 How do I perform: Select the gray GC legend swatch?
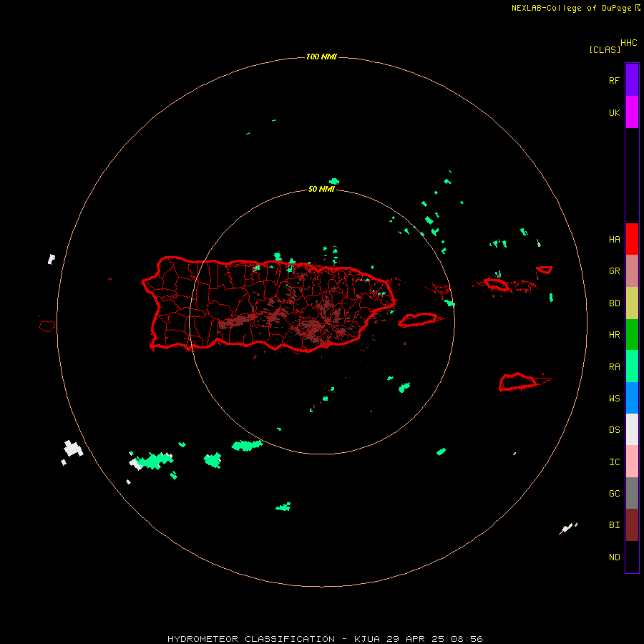click(x=632, y=493)
